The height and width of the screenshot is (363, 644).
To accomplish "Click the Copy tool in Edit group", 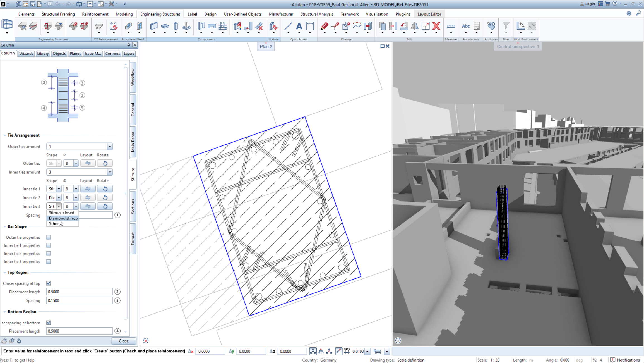I will click(x=382, y=26).
